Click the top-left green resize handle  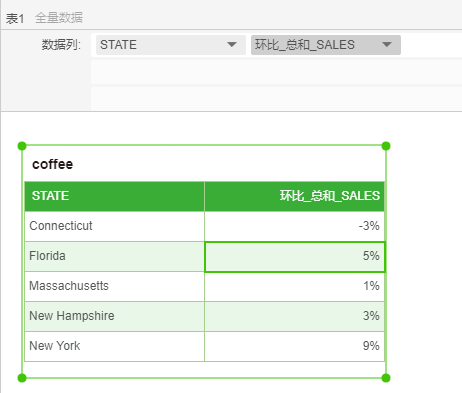(22, 146)
